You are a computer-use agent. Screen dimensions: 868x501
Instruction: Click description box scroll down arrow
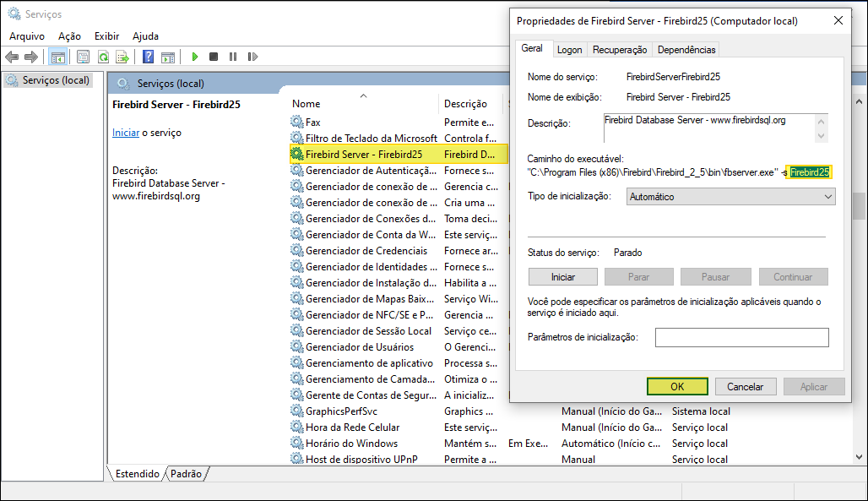(821, 136)
